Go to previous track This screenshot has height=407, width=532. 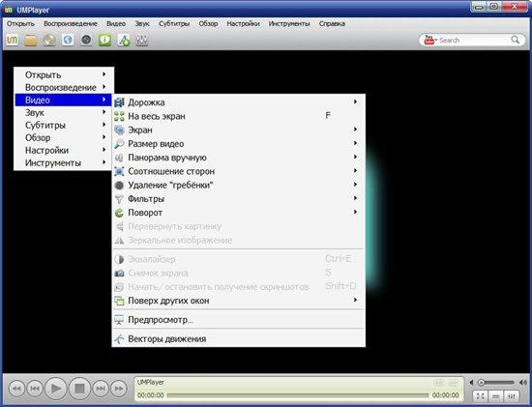pyautogui.click(x=35, y=389)
